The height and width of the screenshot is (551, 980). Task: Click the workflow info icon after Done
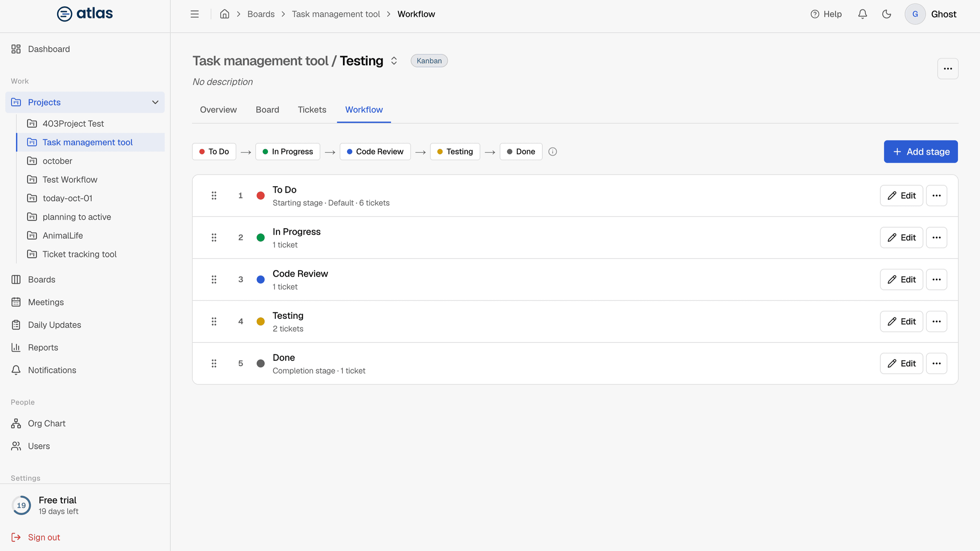552,152
